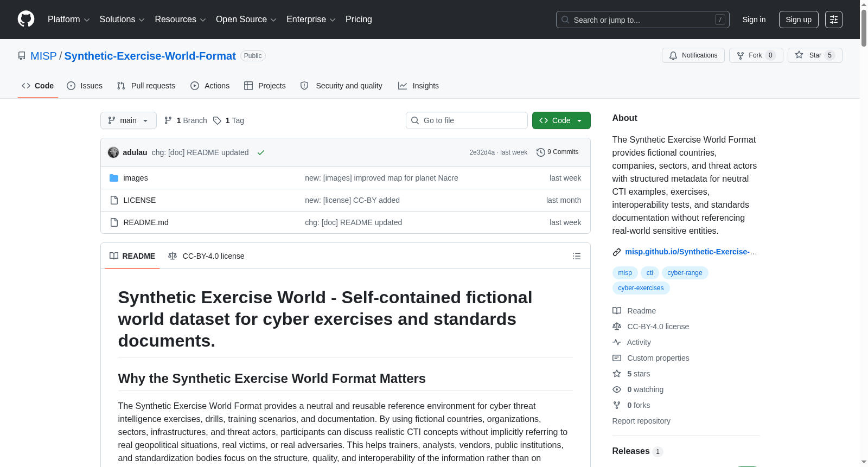The height and width of the screenshot is (467, 868).
Task: View the 1 Branch link
Action: point(186,120)
